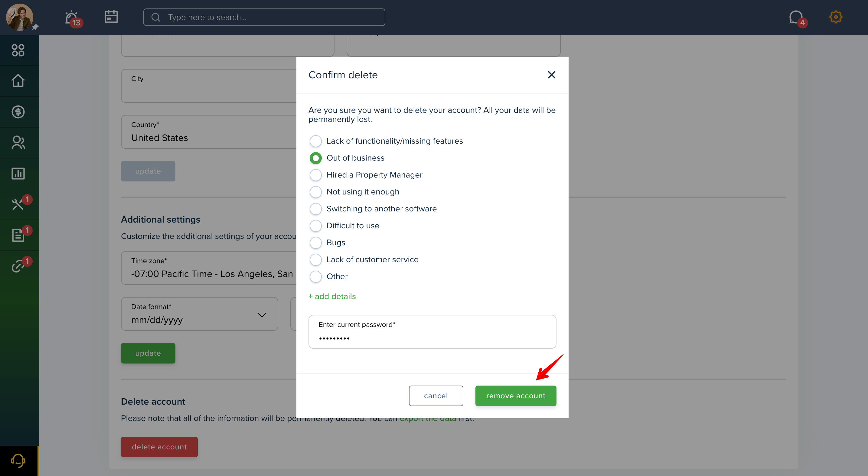This screenshot has width=868, height=476.
Task: Open the calendar icon in top bar
Action: 111,17
